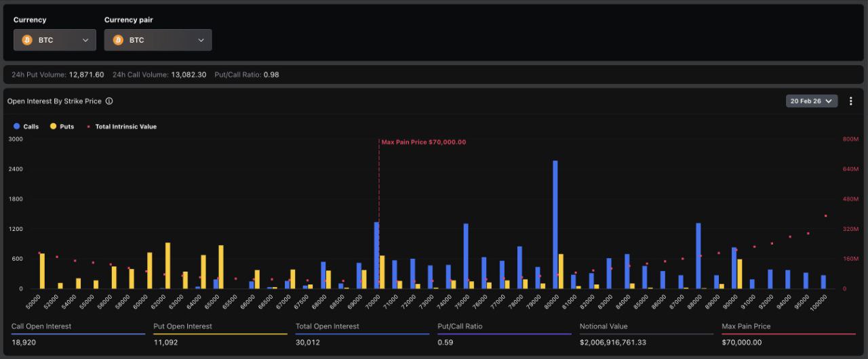
Task: Select the blue Calls bar at the 70000 strike
Action: [376, 255]
